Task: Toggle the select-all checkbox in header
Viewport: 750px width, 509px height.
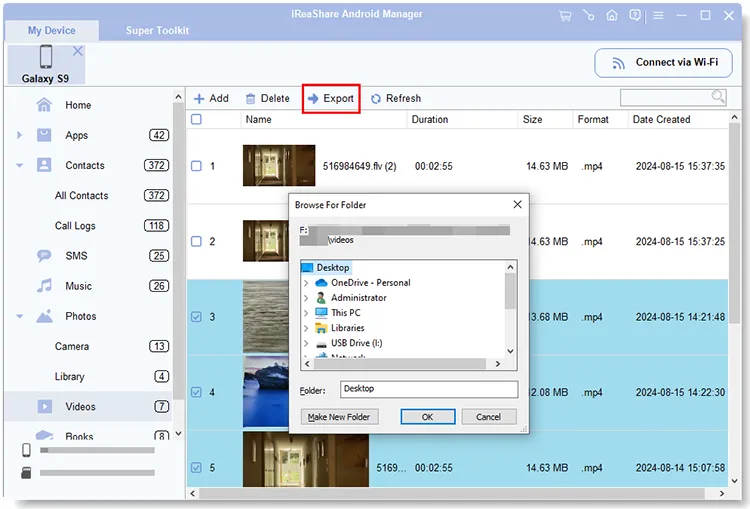Action: coord(196,119)
